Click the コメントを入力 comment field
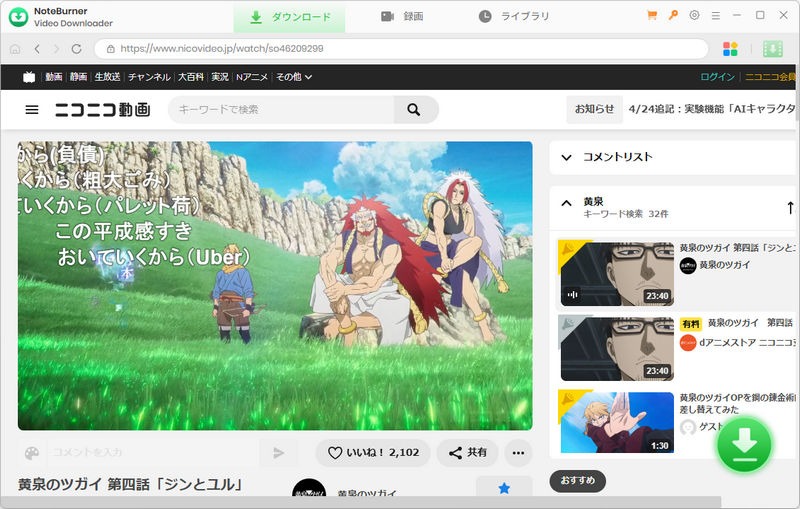 pos(151,453)
